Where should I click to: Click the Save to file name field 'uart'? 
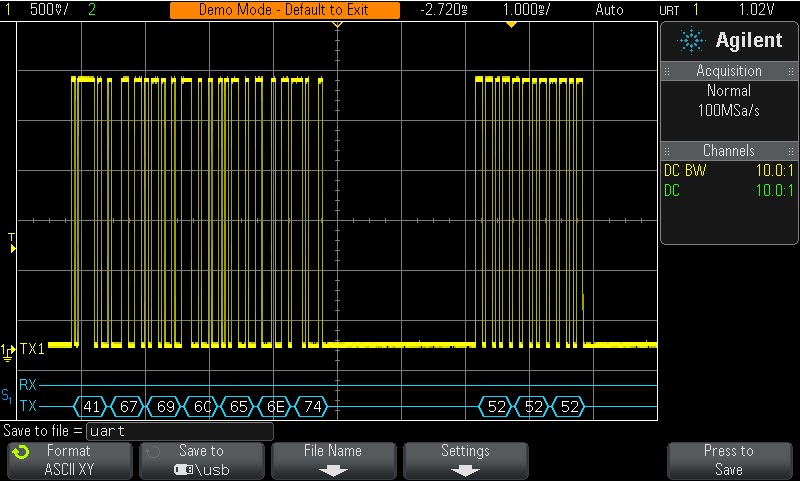(180, 432)
